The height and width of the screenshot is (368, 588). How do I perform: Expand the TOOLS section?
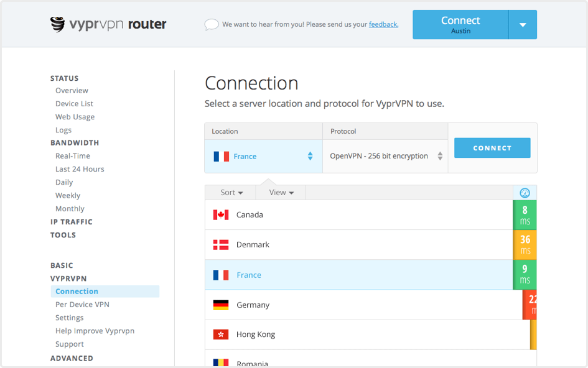click(x=63, y=235)
